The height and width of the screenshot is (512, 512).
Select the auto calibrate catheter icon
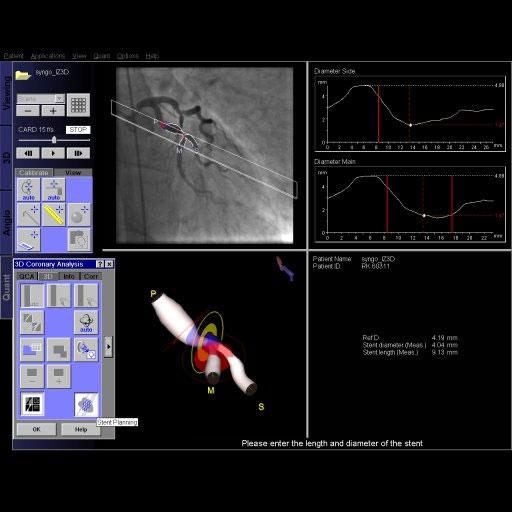pos(29,190)
